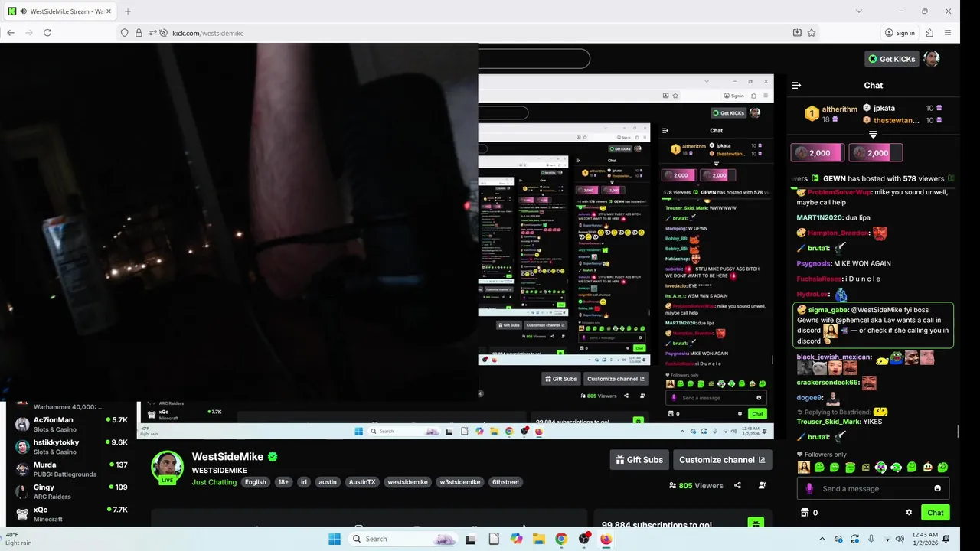The image size is (980, 551).
Task: Open the user profile avatar menu
Action: click(931, 59)
